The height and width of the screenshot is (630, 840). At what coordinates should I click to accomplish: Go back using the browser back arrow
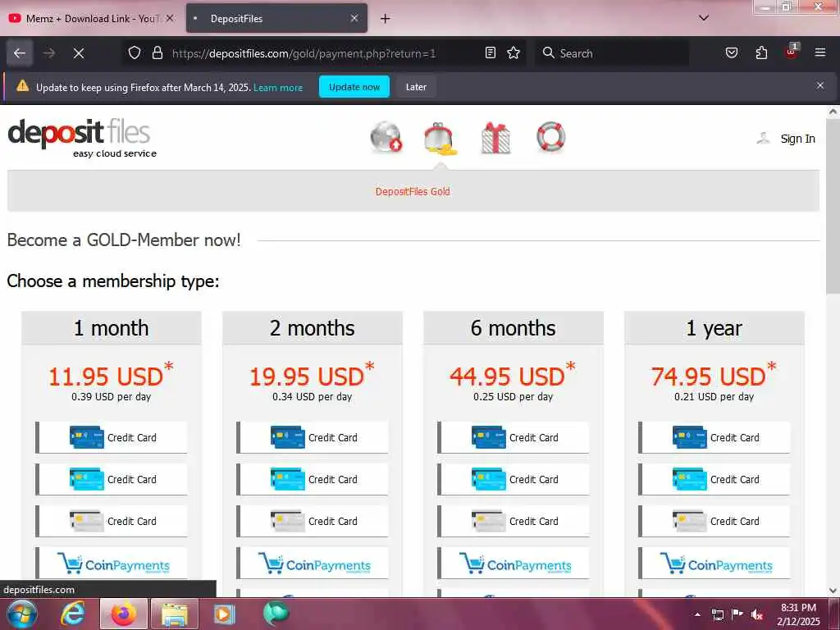20,53
